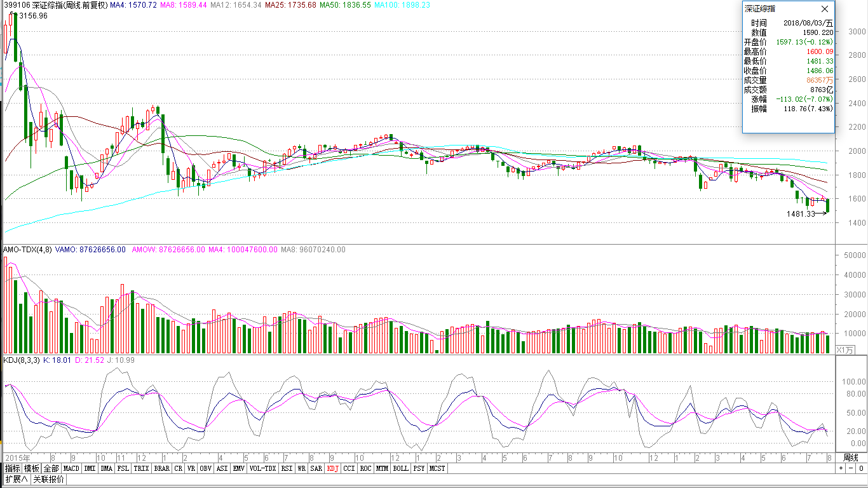Select the PSY indicator tab
868x488 pixels.
pyautogui.click(x=419, y=468)
